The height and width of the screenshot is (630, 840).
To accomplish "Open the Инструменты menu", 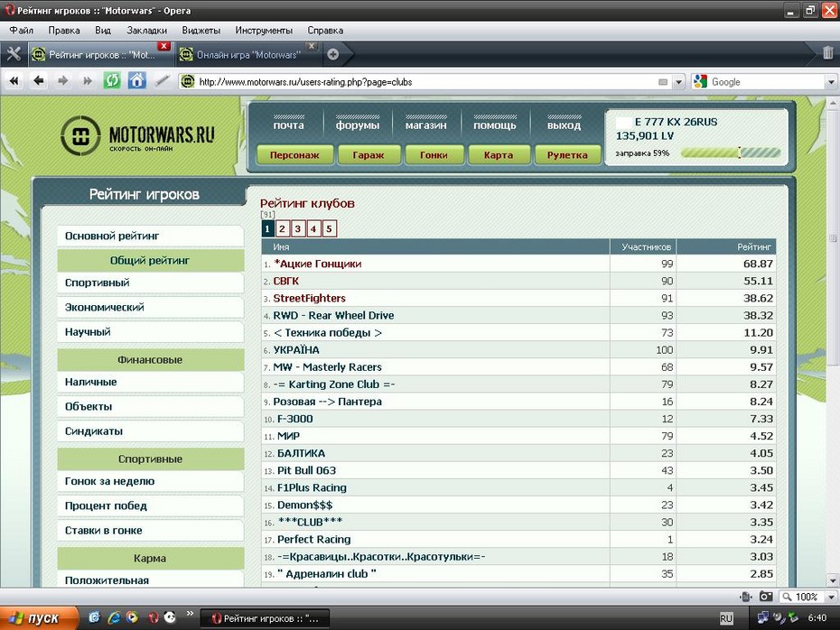I will coord(264,31).
